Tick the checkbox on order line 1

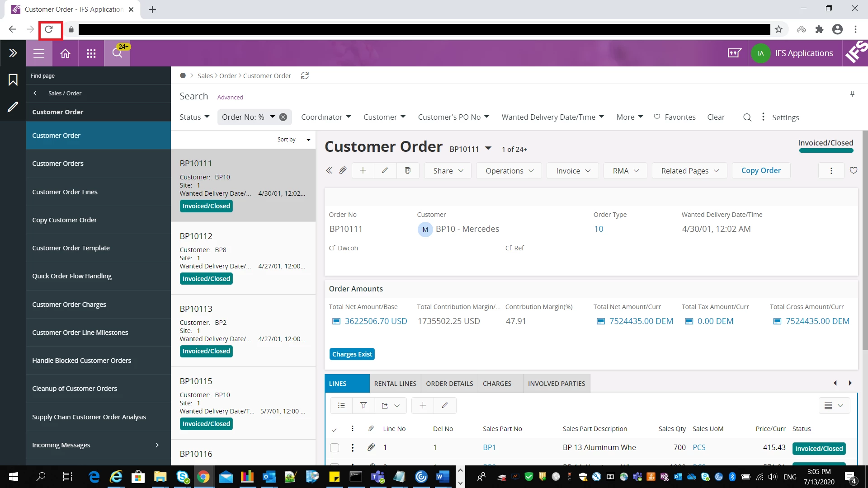pos(335,448)
